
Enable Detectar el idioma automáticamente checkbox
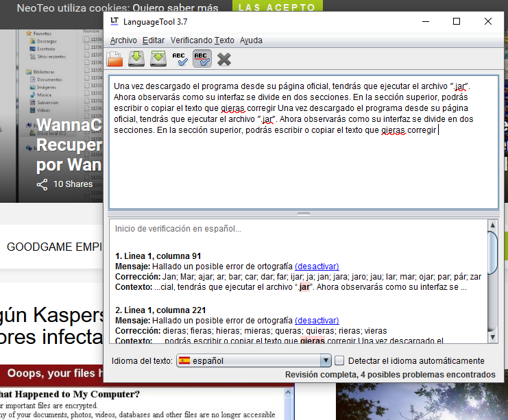339,361
